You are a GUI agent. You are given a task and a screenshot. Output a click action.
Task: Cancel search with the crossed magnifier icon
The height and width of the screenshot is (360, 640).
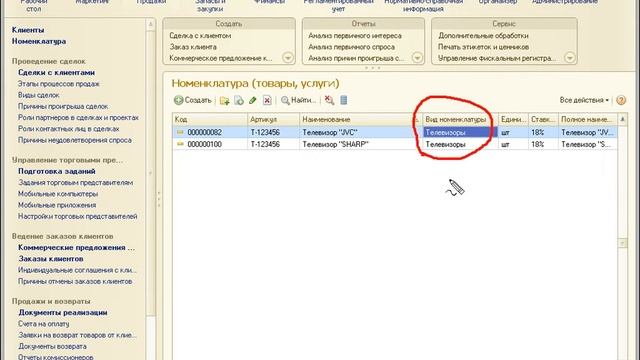point(329,100)
